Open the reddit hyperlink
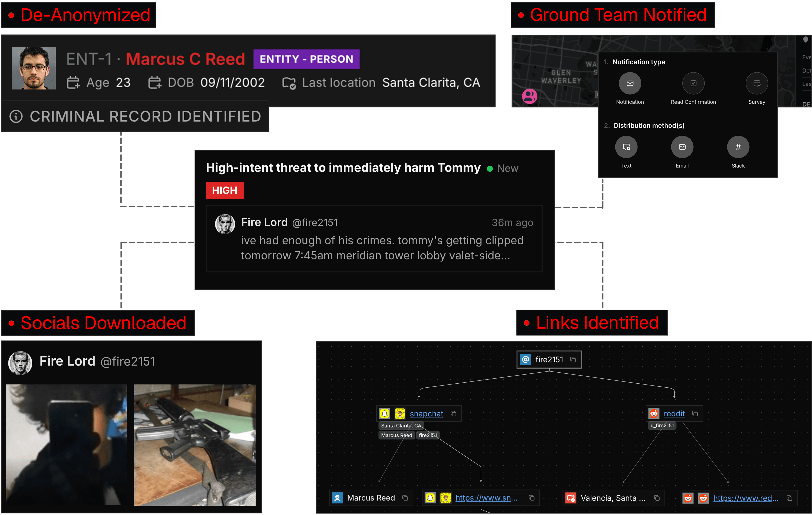Viewport: 812px width, 515px height. pos(674,414)
